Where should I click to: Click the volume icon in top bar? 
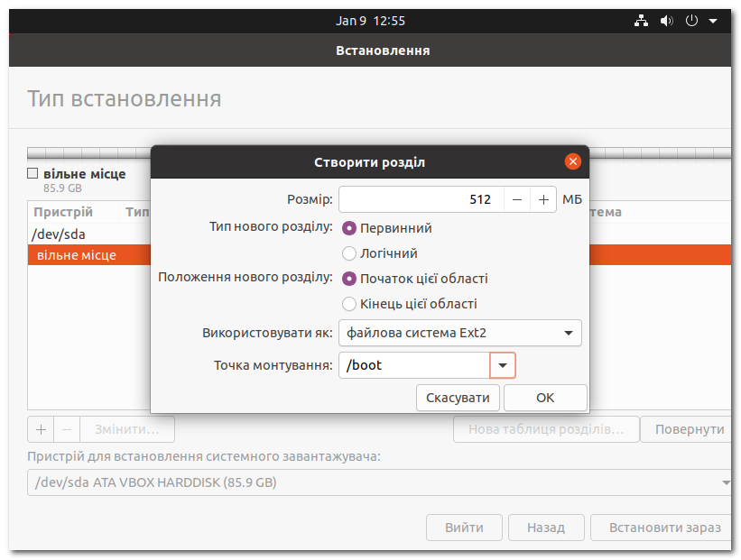tap(667, 20)
